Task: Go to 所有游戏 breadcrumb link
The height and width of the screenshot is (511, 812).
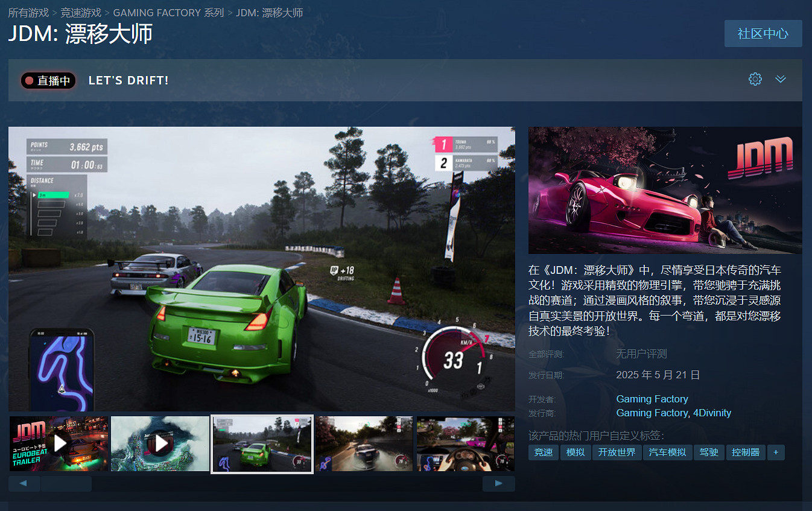Action: [28, 13]
